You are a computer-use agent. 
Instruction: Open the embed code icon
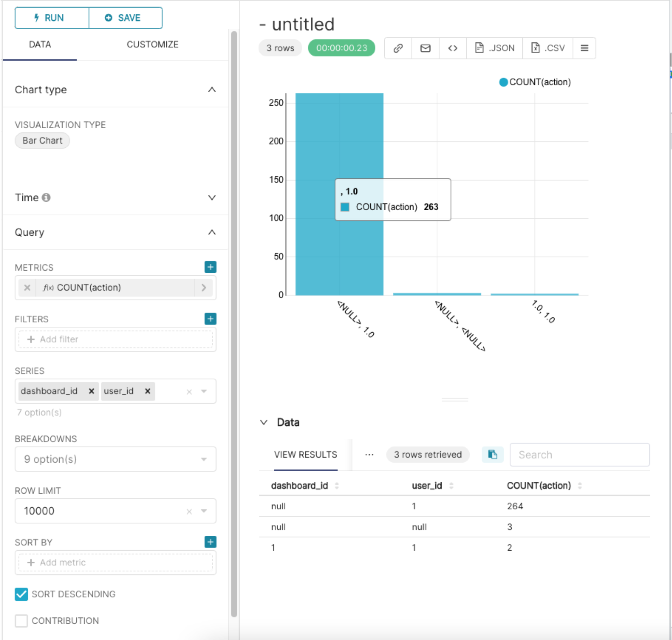(452, 48)
